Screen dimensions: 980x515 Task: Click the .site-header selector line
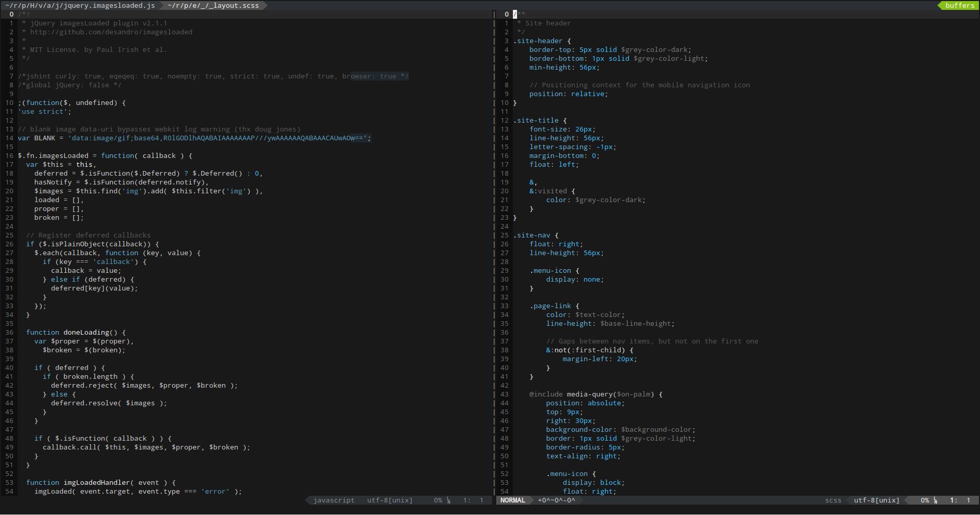pos(542,41)
